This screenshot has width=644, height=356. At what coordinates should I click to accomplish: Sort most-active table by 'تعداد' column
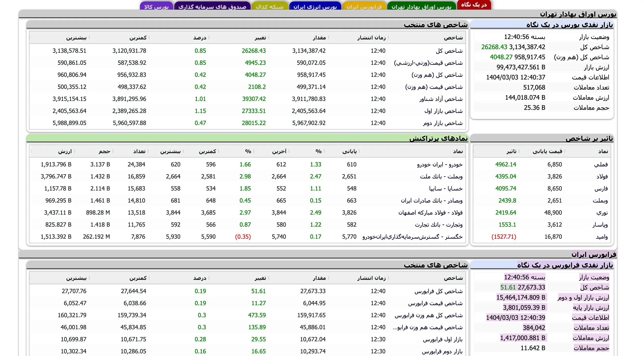pyautogui.click(x=139, y=151)
